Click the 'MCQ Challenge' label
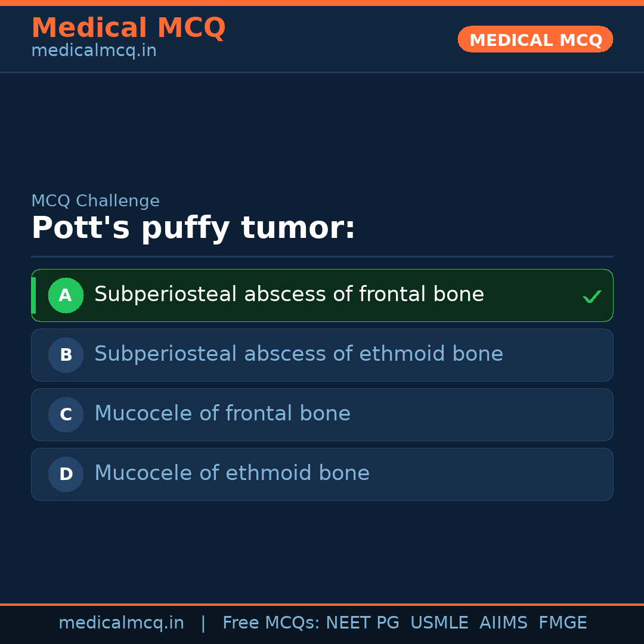644x644 pixels. [95, 201]
